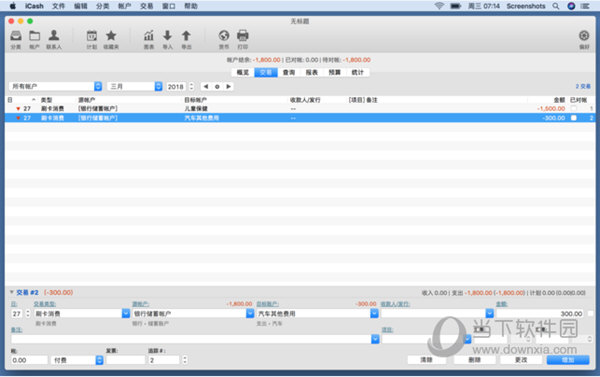Click the 导出 (export) up-arrow icon

point(186,36)
